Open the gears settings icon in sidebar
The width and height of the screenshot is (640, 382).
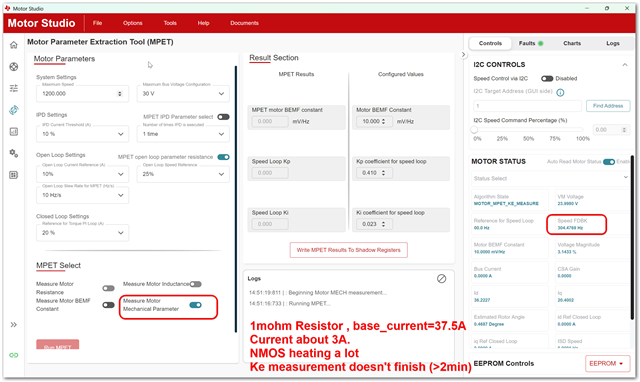point(13,153)
